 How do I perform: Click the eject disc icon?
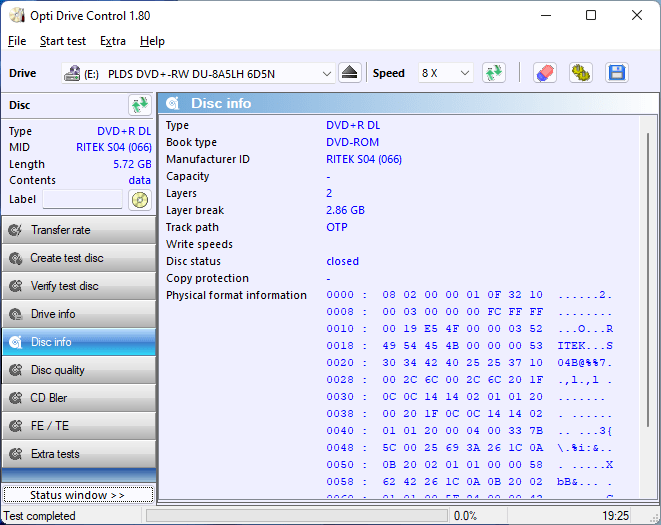(349, 73)
